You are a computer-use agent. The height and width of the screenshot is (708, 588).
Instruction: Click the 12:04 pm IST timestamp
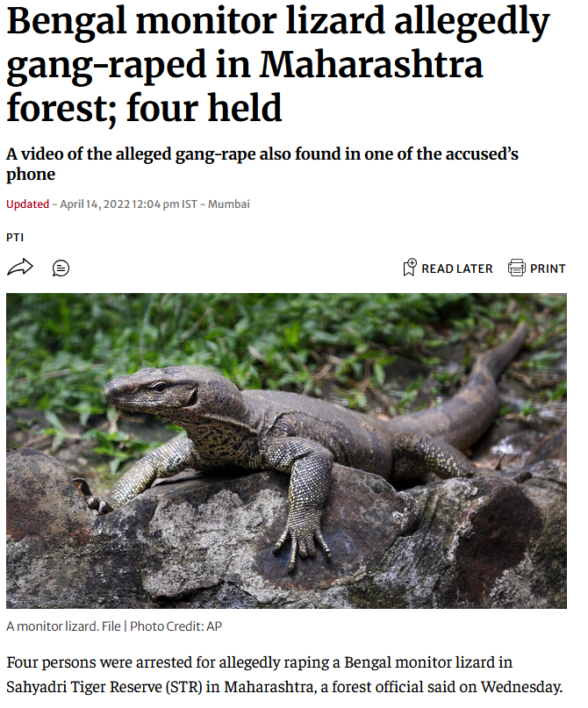[x=164, y=204]
